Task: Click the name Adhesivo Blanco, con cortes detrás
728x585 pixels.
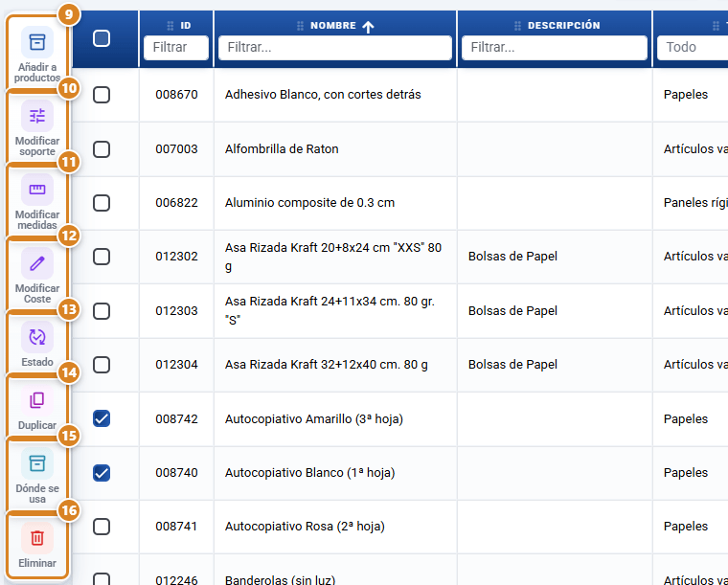Action: 323,95
